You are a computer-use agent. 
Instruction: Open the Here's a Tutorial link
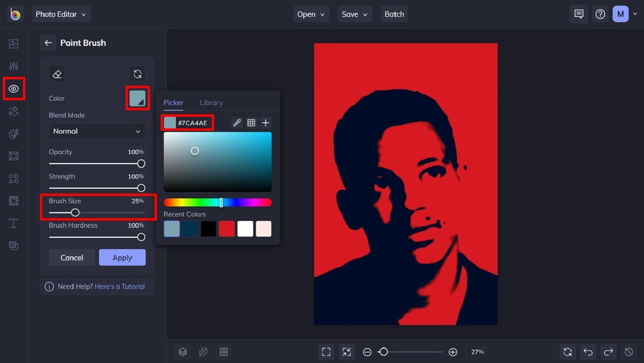119,287
